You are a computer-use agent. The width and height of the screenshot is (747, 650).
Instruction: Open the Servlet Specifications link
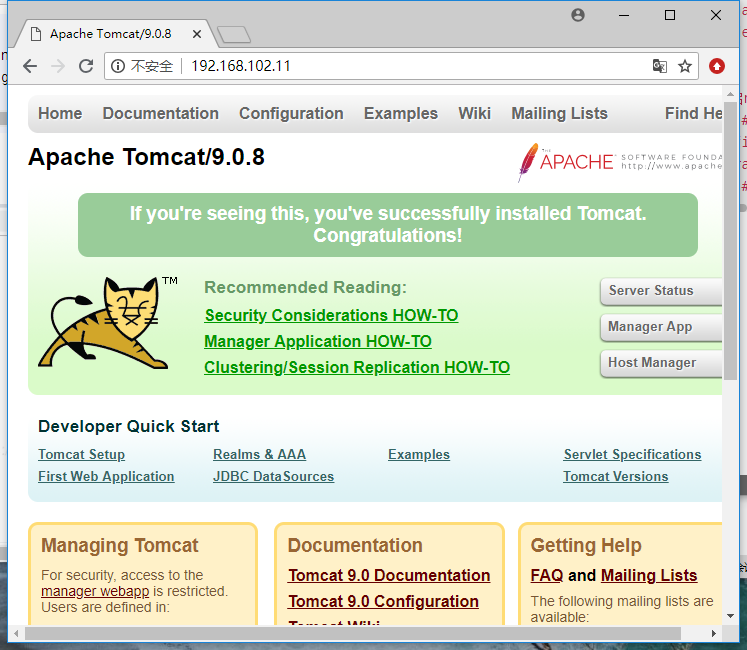tap(632, 455)
